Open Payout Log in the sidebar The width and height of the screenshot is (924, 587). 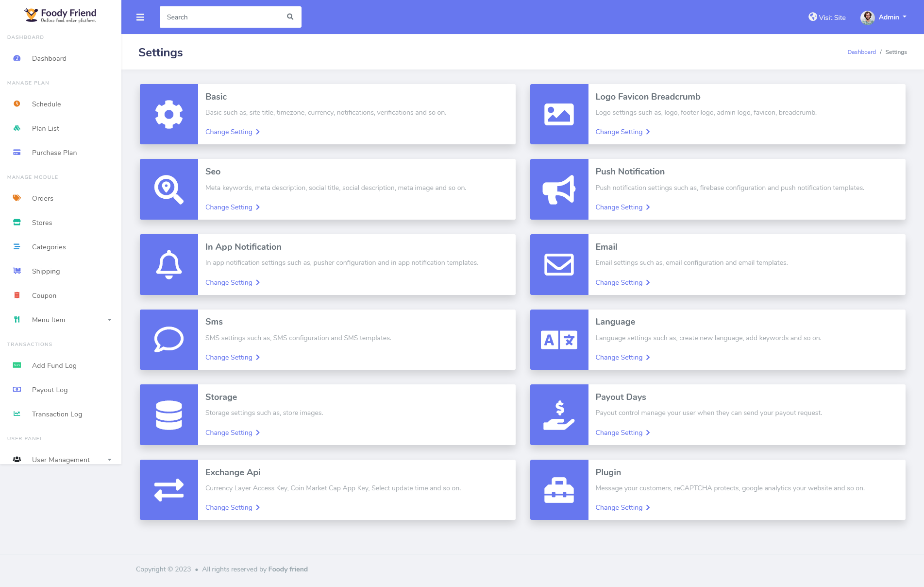point(61,390)
